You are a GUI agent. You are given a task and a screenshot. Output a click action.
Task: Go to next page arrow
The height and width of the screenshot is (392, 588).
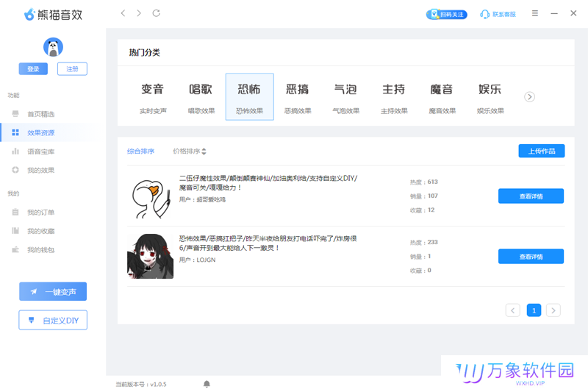coord(553,310)
